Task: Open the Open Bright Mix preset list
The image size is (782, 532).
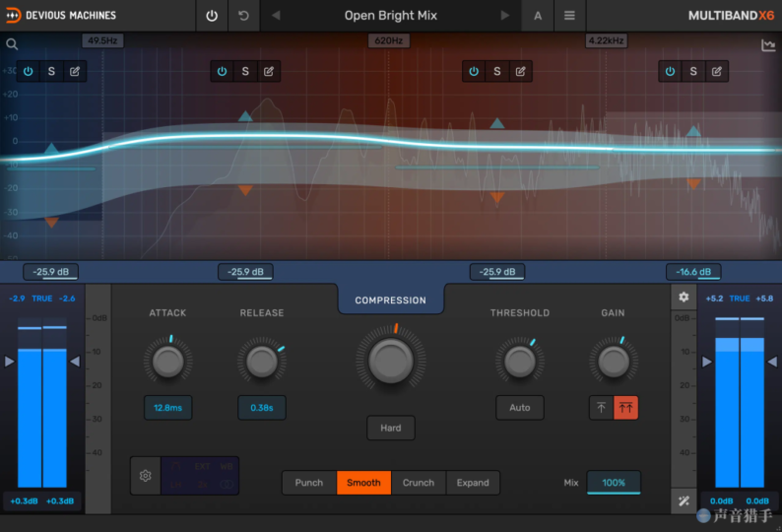Action: point(390,16)
